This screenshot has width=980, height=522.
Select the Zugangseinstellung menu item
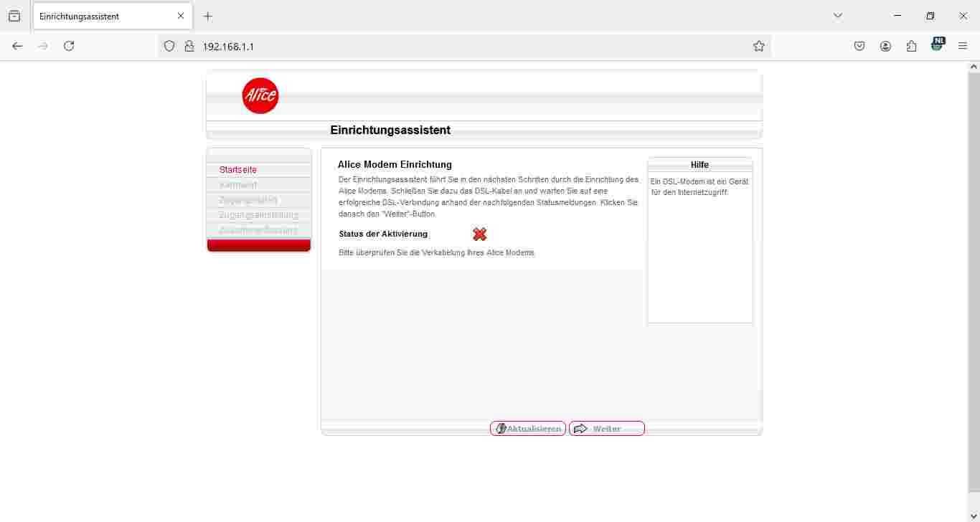(x=259, y=215)
